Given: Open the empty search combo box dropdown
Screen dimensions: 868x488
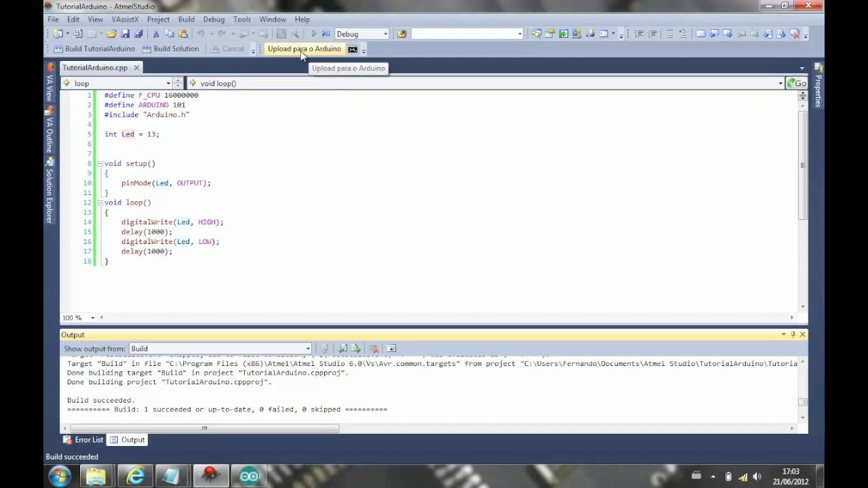Looking at the screenshot, I should pyautogui.click(x=520, y=33).
